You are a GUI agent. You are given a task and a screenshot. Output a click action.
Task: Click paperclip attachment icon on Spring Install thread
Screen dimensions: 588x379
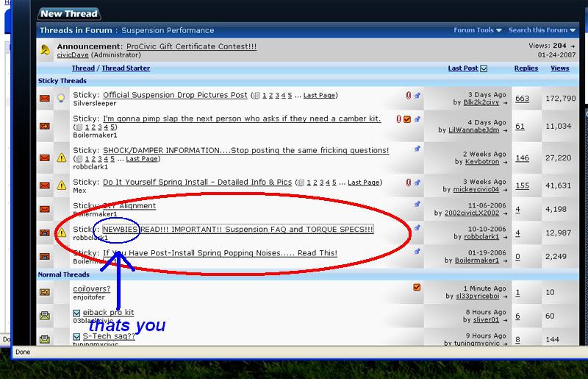point(409,183)
